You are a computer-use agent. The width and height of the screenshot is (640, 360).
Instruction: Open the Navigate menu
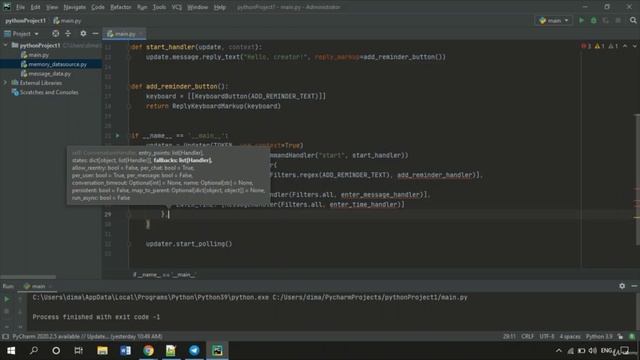[74, 7]
